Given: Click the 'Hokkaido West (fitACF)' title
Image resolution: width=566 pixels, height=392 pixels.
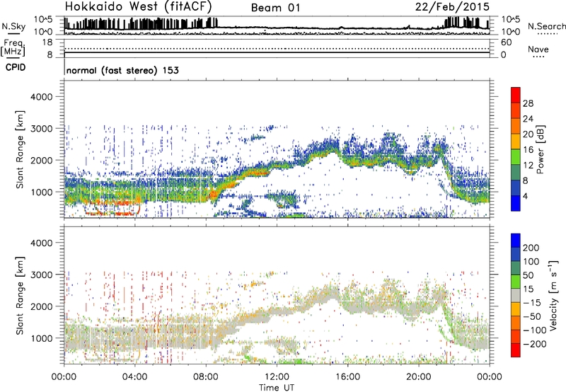Looking at the screenshot, I should pos(138,6).
